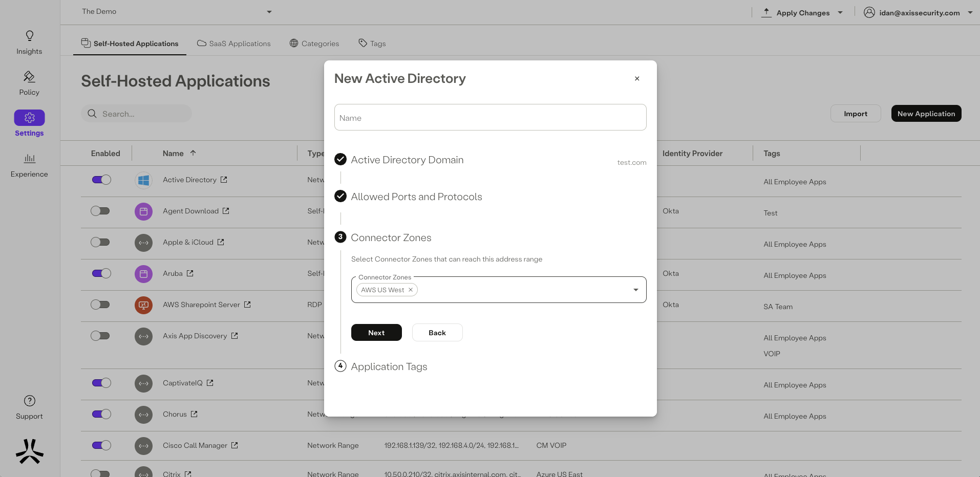This screenshot has width=980, height=477.
Task: Click the New Application button
Action: tap(926, 114)
